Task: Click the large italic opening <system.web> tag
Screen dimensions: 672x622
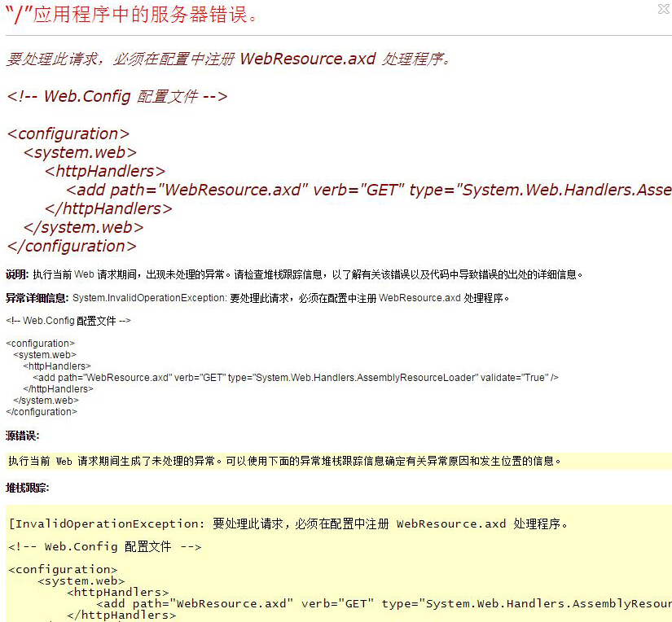Action: (x=80, y=152)
